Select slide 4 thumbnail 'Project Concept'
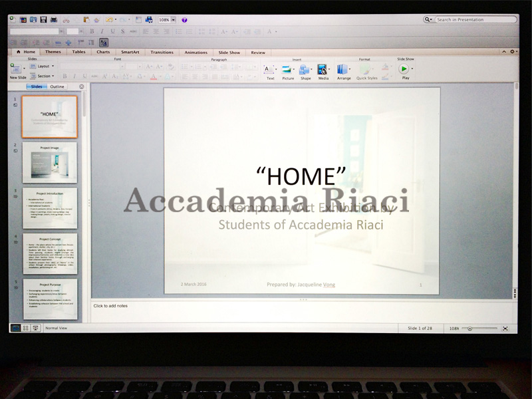 (51, 254)
